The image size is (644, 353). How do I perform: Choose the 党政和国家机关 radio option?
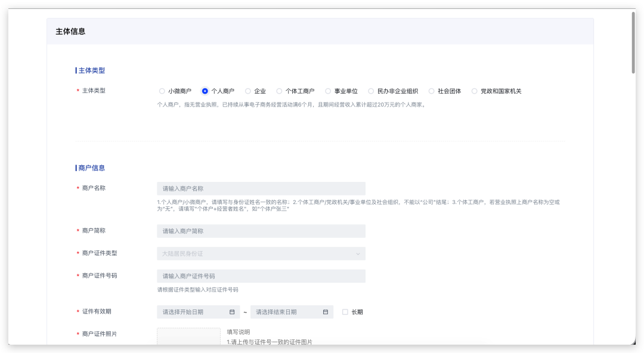point(475,91)
